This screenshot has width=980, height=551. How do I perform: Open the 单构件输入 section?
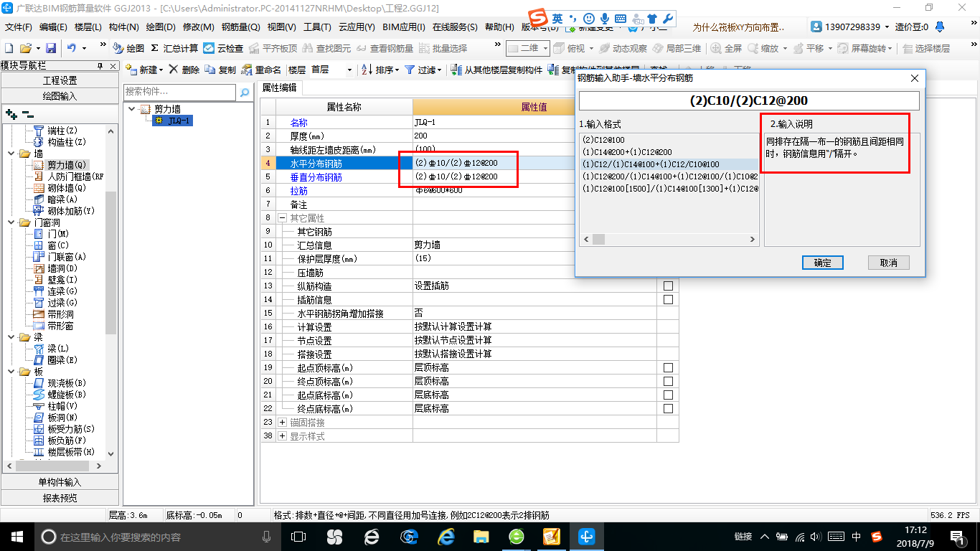pyautogui.click(x=60, y=482)
